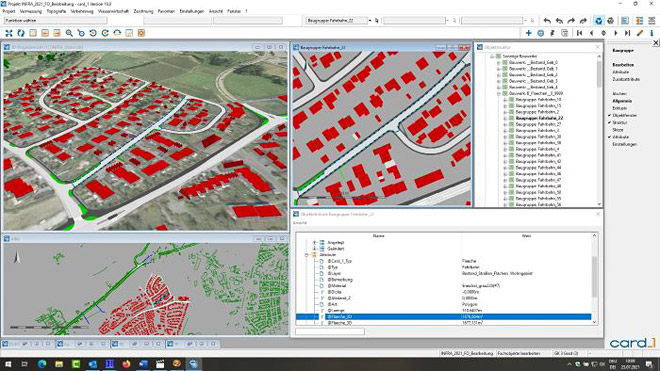Click the blue info icon in toolbar
The height and width of the screenshot is (371, 660).
(652, 33)
